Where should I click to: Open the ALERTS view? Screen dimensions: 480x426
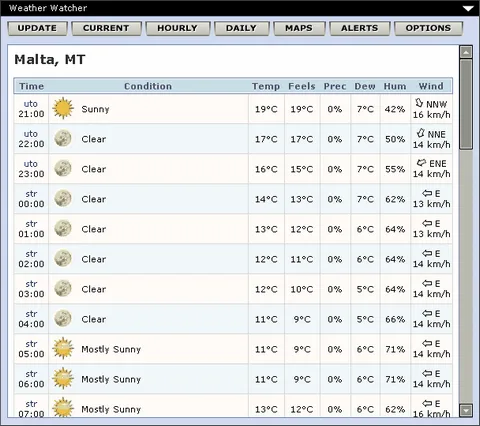point(360,28)
